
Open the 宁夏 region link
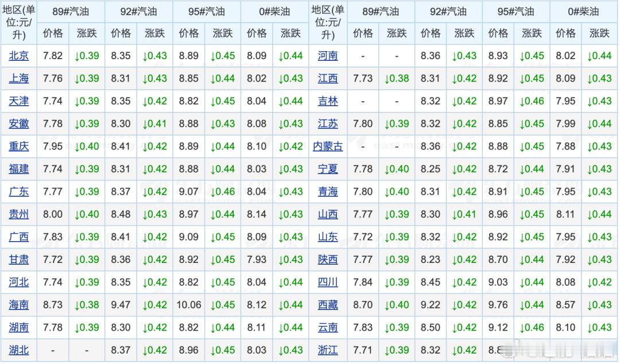tap(328, 169)
